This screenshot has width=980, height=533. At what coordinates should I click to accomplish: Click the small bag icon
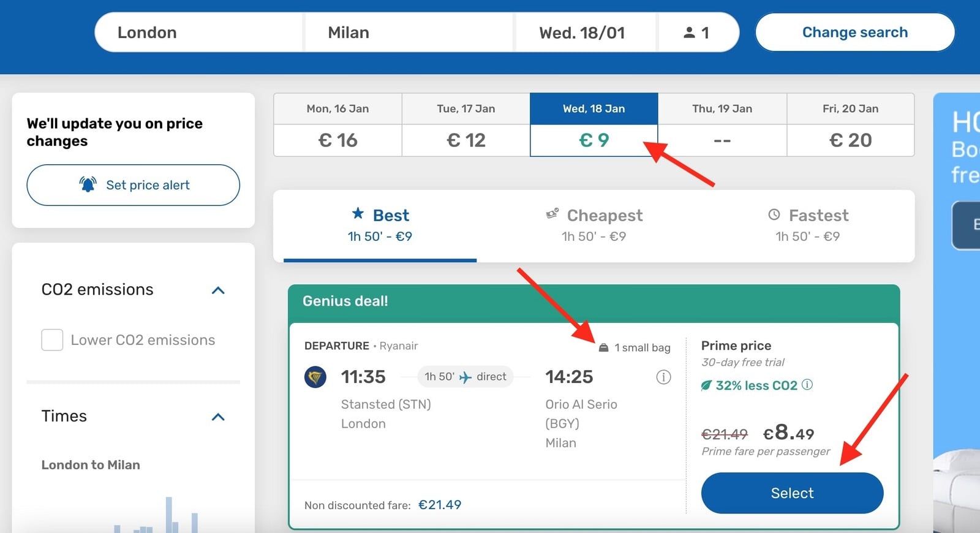pyautogui.click(x=603, y=347)
